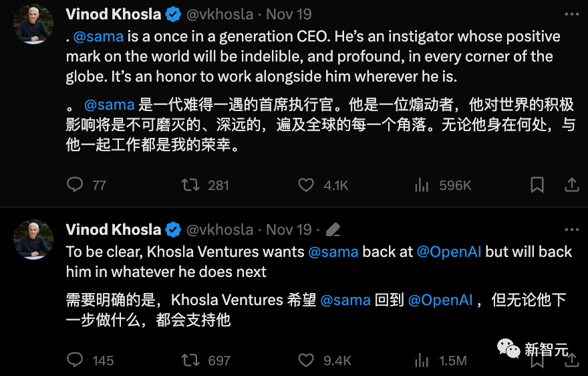
Task: Open @vkhosla handle on second tweet
Action: [220, 229]
